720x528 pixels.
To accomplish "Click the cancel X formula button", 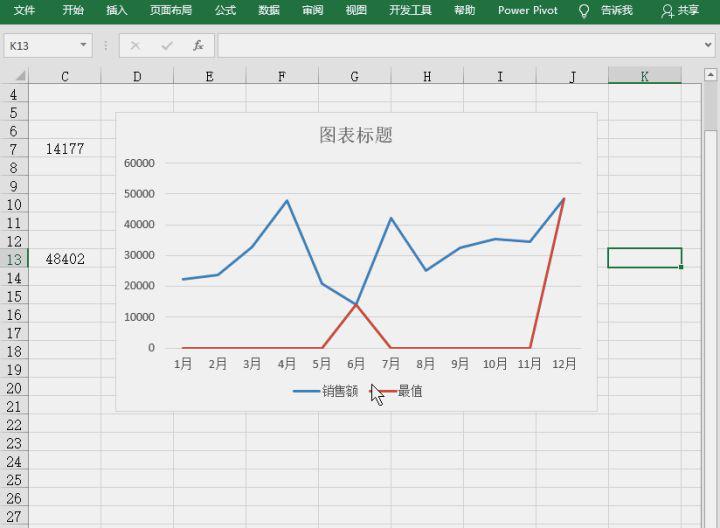I will (x=135, y=45).
